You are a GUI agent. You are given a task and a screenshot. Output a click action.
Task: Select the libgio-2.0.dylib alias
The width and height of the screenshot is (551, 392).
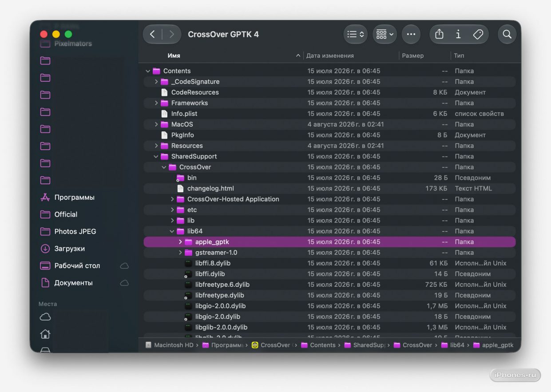pos(218,317)
